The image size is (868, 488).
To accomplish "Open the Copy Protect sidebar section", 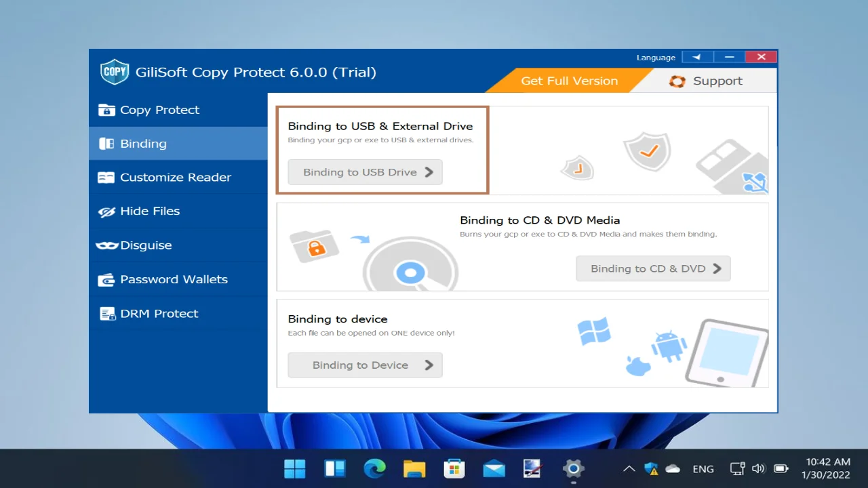I will tap(178, 110).
